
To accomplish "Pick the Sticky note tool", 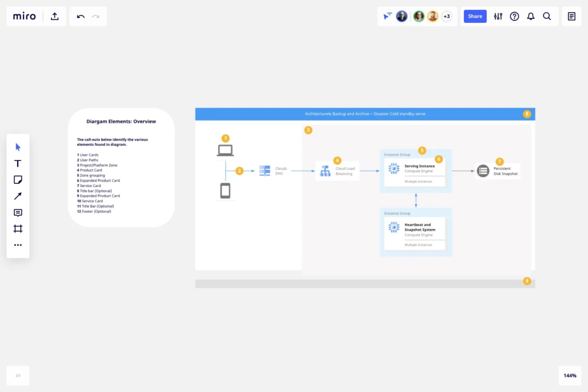I will 18,180.
